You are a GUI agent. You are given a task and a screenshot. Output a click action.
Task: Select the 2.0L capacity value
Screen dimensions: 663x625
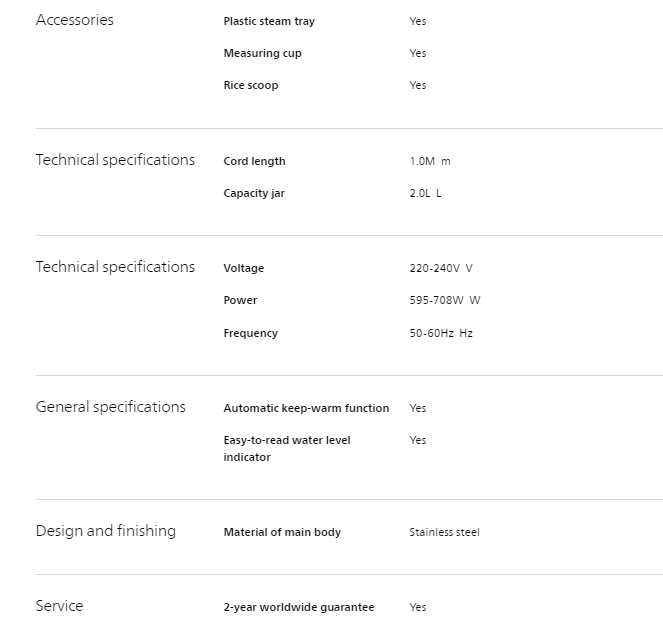(x=425, y=193)
